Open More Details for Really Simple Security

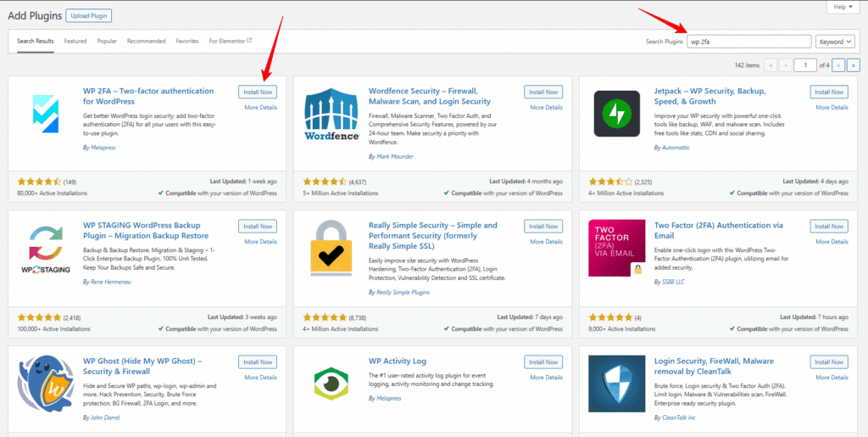point(547,242)
